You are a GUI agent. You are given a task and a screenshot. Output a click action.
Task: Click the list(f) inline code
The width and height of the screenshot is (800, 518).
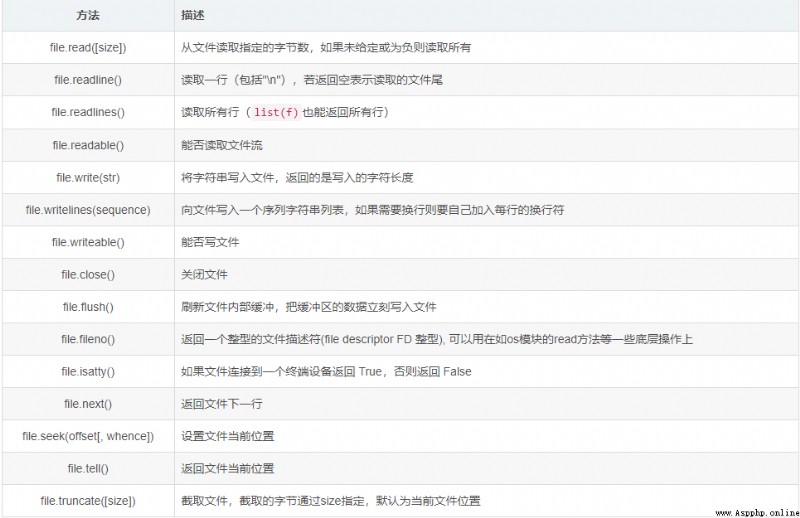[276, 112]
